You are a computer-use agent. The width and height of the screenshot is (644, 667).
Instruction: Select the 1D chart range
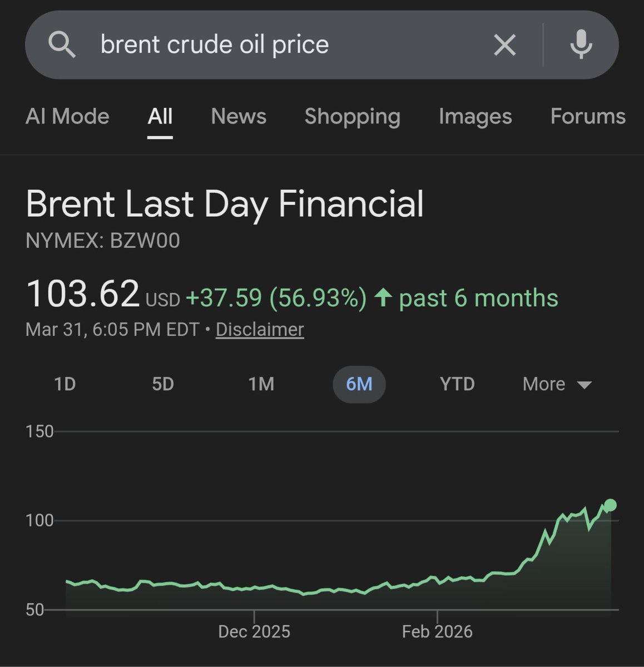point(65,384)
